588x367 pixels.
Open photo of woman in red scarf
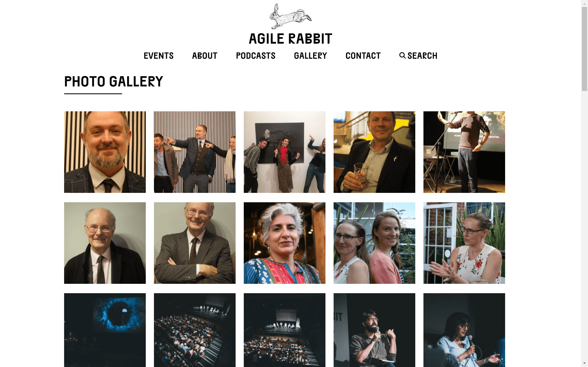(285, 152)
